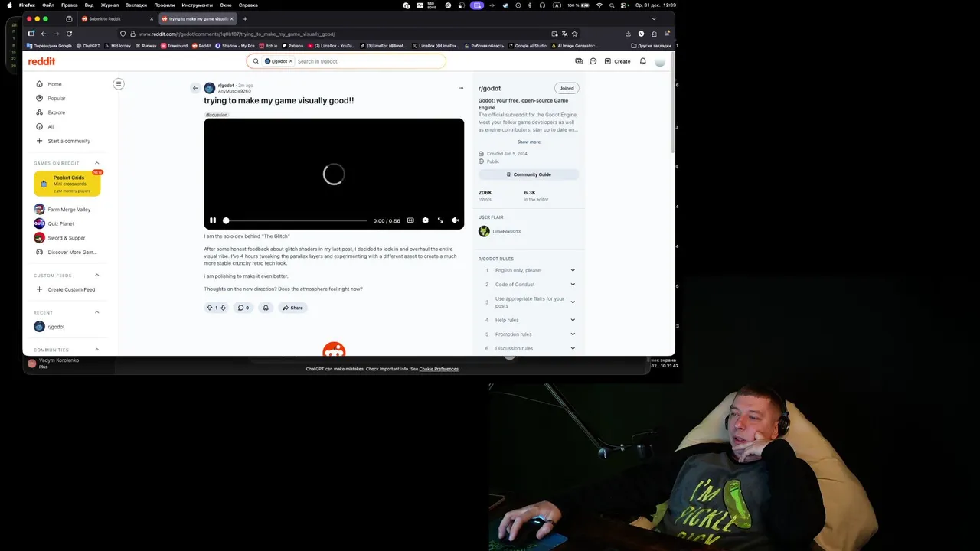Click 'Show more' in community description
This screenshot has height=551, width=980.
tap(528, 142)
